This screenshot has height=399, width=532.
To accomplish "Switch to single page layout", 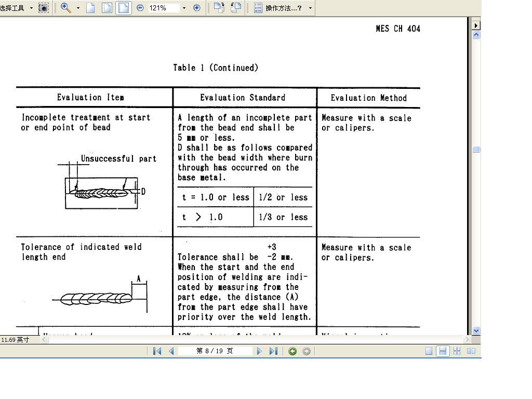I will [x=429, y=351].
